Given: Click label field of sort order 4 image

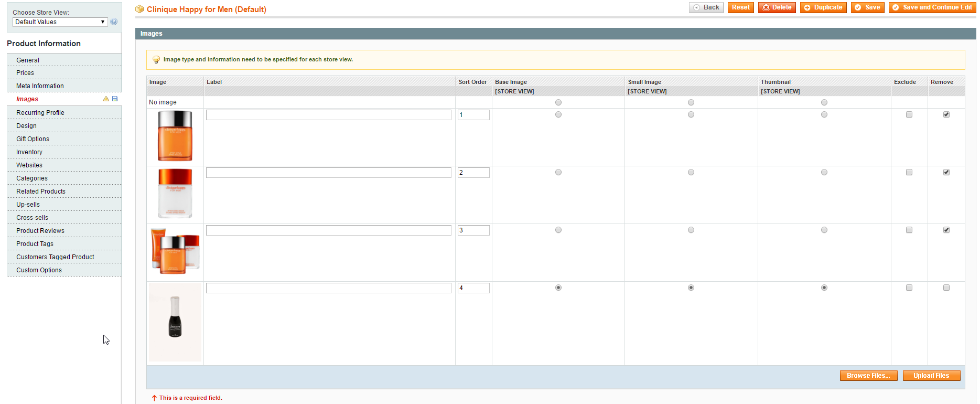Looking at the screenshot, I should pyautogui.click(x=329, y=288).
